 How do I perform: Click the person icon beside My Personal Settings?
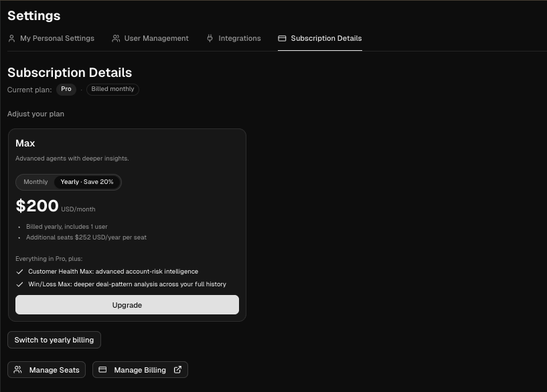[11, 39]
